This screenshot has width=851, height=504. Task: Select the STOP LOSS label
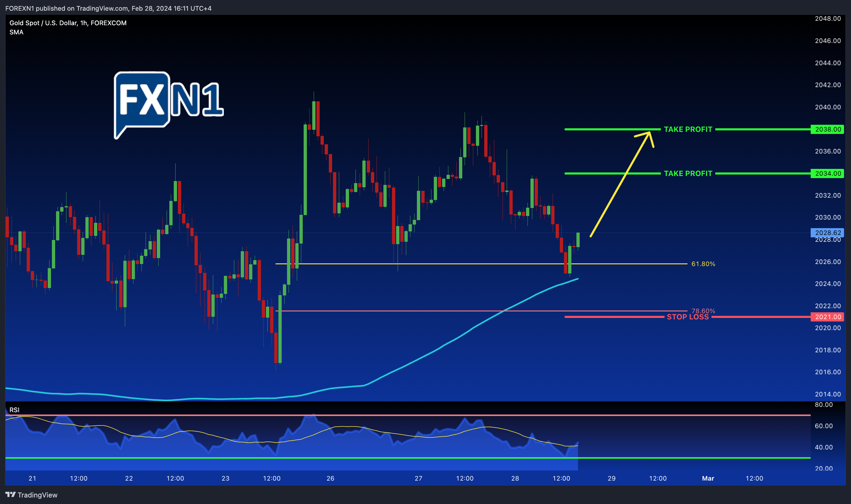688,317
